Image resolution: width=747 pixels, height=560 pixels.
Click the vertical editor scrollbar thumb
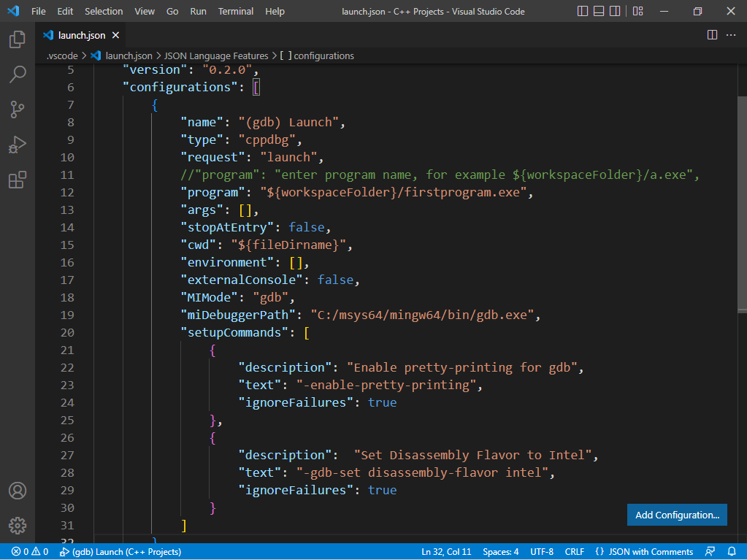742,204
